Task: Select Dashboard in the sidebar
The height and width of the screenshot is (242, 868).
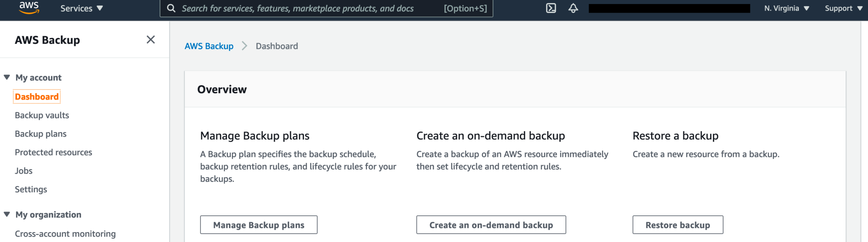Action: tap(37, 97)
